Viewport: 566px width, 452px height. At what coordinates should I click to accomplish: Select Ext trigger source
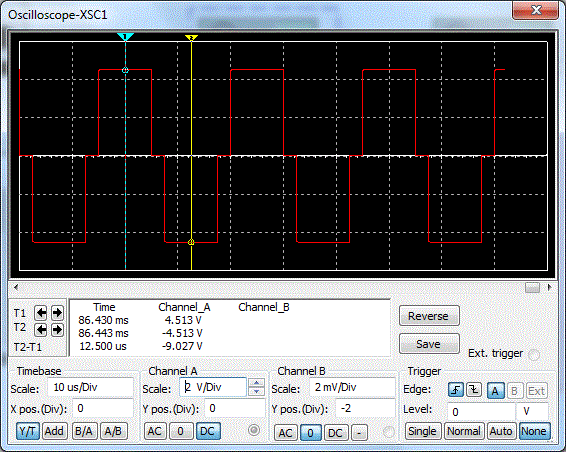(x=536, y=391)
